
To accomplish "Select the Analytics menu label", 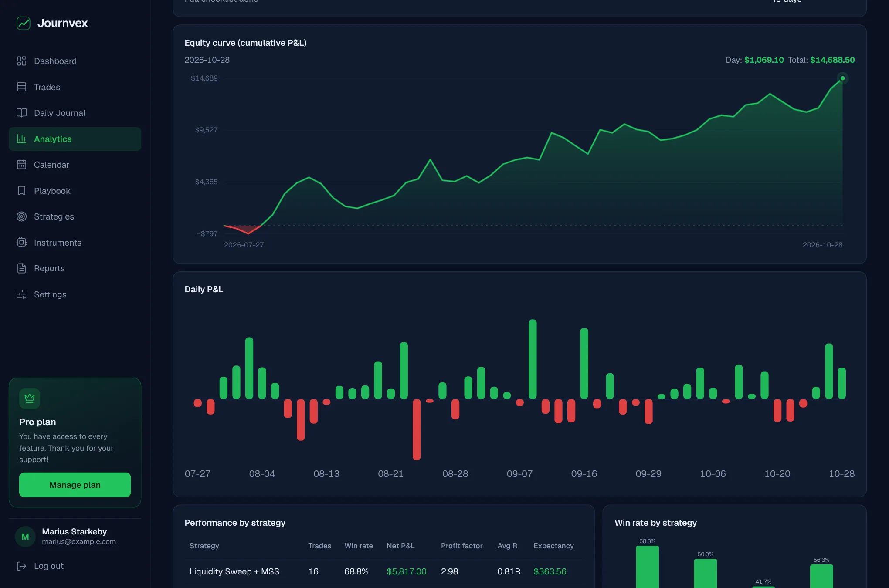I will tap(53, 139).
